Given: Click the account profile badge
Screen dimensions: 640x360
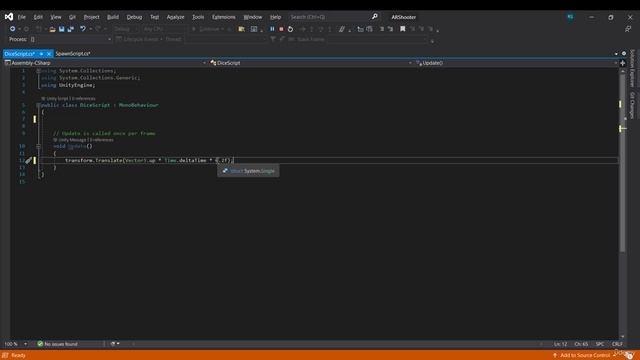Looking at the screenshot, I should click(x=570, y=17).
